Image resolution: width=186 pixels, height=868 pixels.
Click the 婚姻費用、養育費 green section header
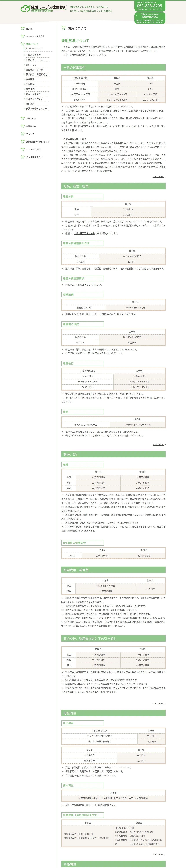pos(113,570)
